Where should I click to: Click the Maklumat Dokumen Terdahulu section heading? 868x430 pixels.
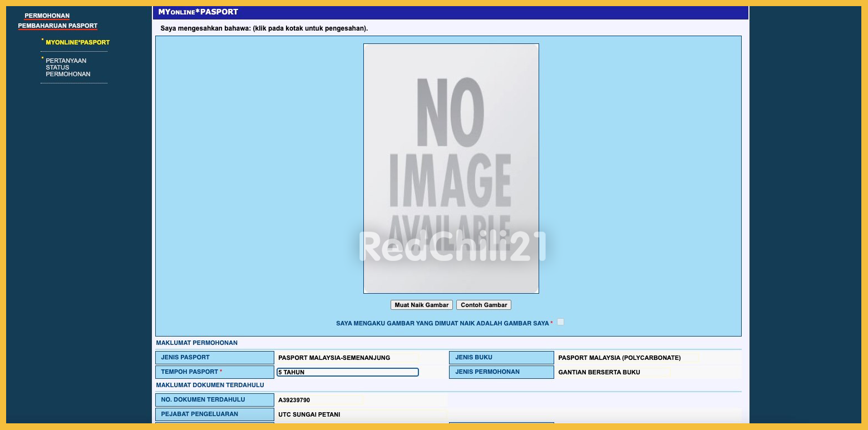click(x=210, y=385)
